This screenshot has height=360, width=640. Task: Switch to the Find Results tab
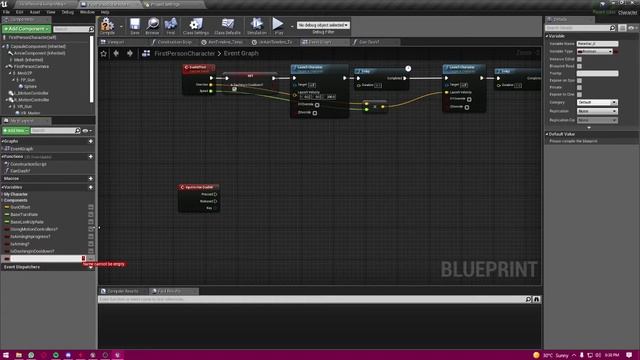pos(174,291)
